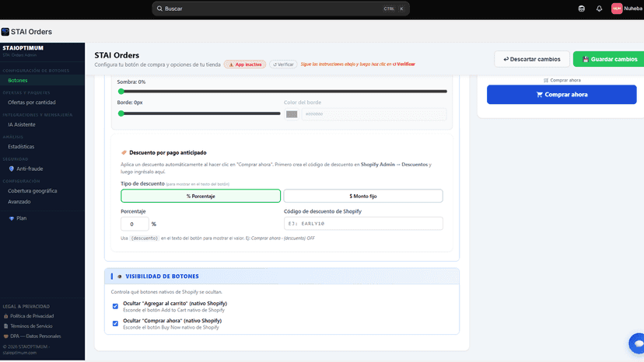Click the Porcentaje number field
Image resolution: width=644 pixels, height=362 pixels.
pyautogui.click(x=135, y=224)
